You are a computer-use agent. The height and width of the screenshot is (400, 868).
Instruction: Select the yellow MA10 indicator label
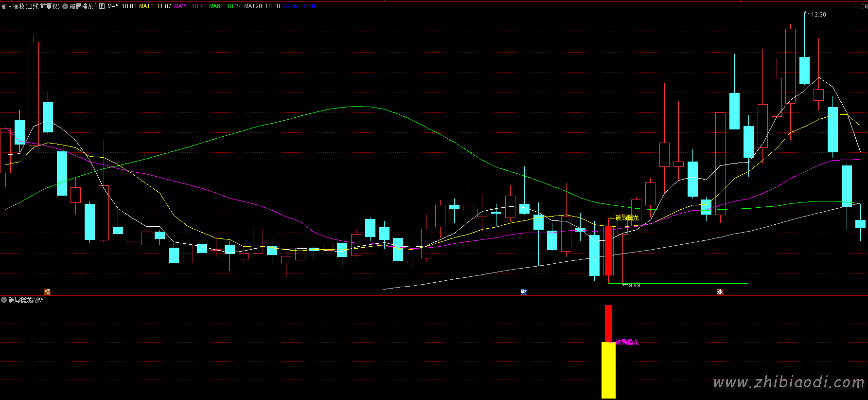[x=155, y=6]
